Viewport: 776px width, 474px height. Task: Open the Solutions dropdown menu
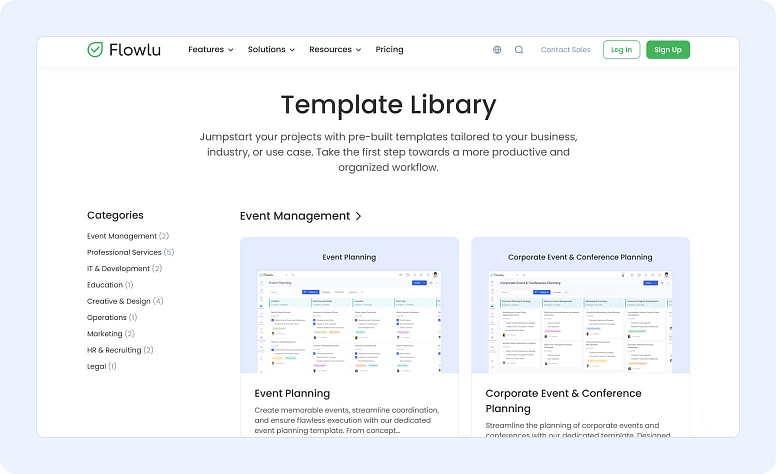click(x=271, y=50)
